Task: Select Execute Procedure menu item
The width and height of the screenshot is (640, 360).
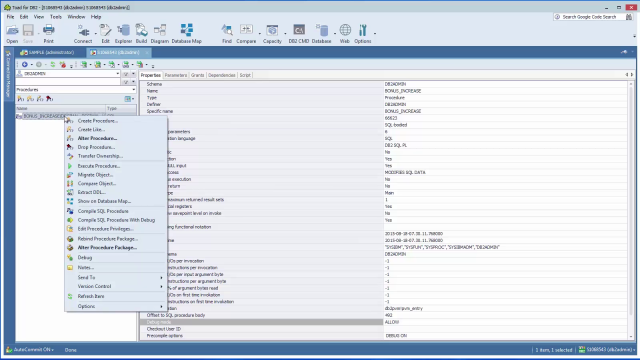Action: click(116, 166)
